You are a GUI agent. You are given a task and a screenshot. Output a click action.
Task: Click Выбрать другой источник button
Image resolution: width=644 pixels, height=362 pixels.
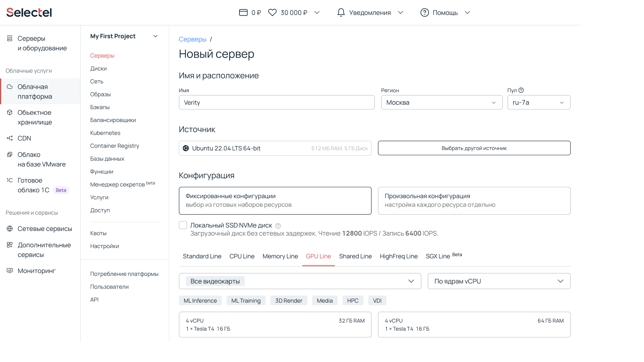pos(474,148)
